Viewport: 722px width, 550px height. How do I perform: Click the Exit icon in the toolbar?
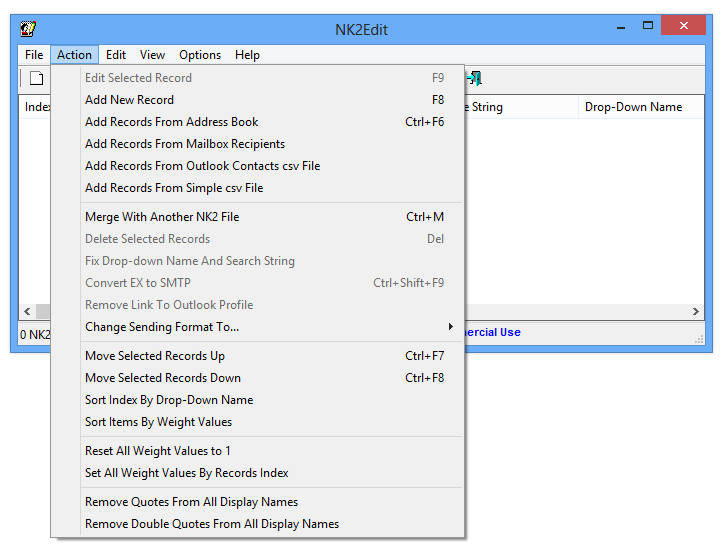coord(474,79)
